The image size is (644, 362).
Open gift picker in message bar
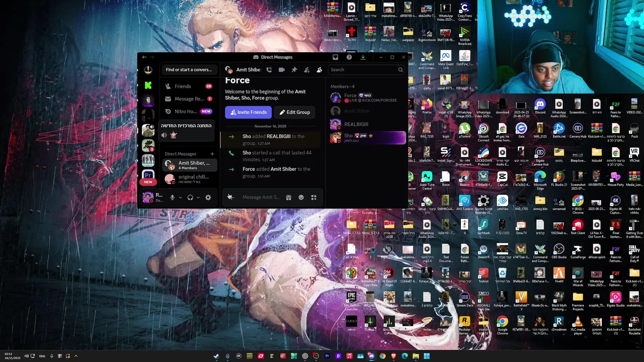pyautogui.click(x=289, y=198)
